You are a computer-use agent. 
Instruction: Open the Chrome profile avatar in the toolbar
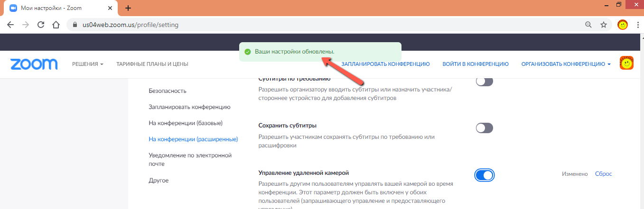pyautogui.click(x=623, y=25)
